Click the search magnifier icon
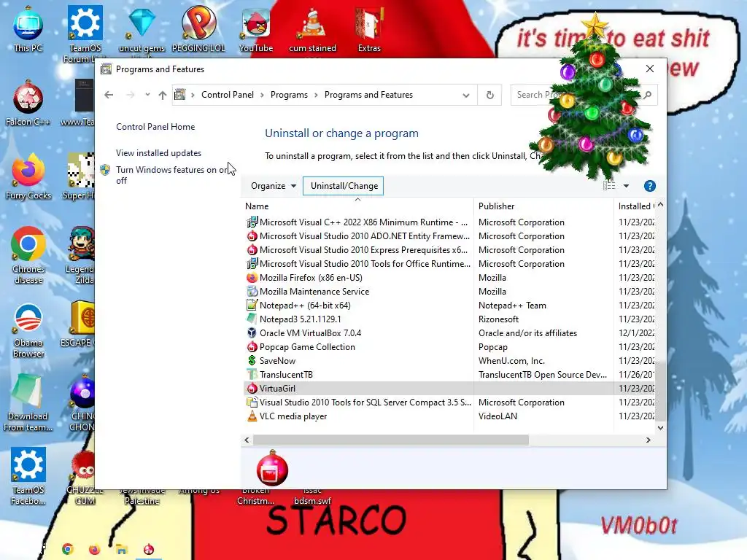Image resolution: width=747 pixels, height=560 pixels. (x=647, y=95)
